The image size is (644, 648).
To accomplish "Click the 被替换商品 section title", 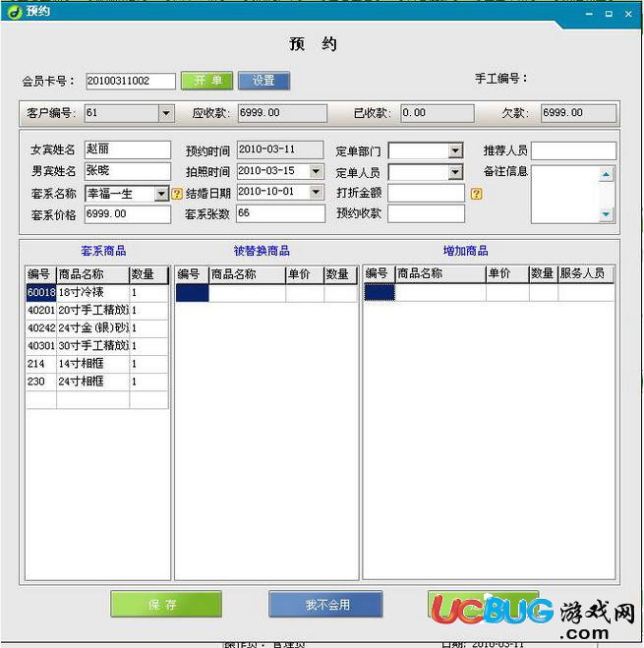I will (262, 251).
